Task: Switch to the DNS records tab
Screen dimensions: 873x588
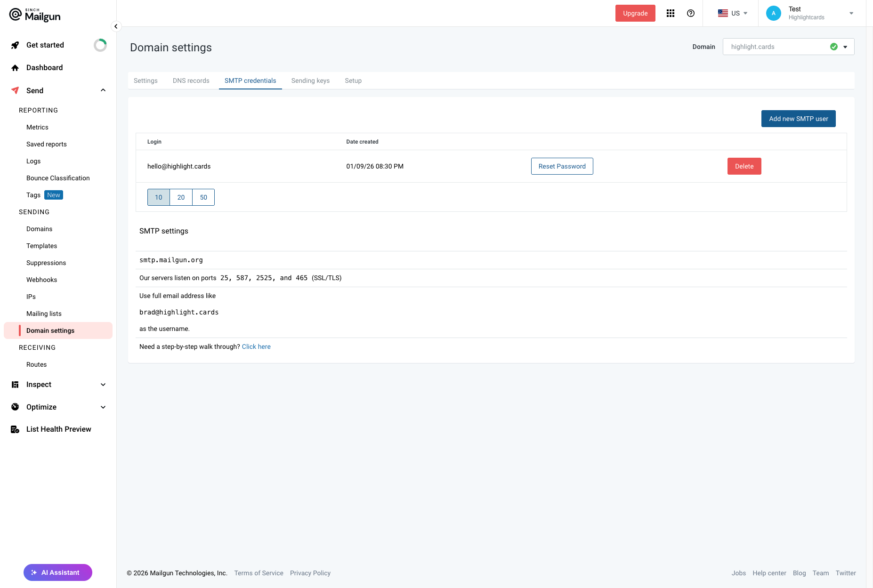Action: (191, 81)
